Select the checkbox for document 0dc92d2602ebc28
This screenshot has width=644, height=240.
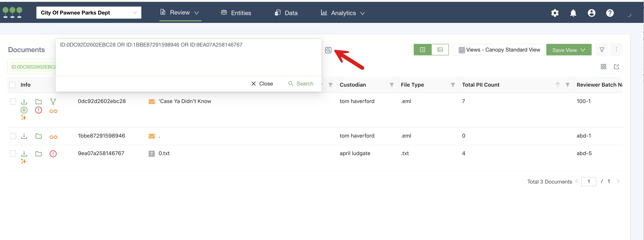point(13,101)
